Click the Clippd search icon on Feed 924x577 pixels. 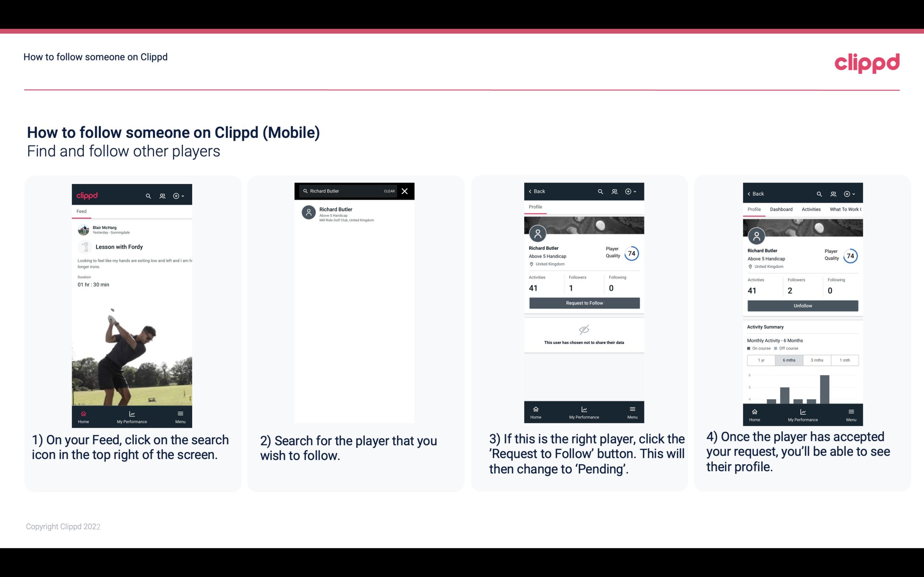tap(148, 195)
